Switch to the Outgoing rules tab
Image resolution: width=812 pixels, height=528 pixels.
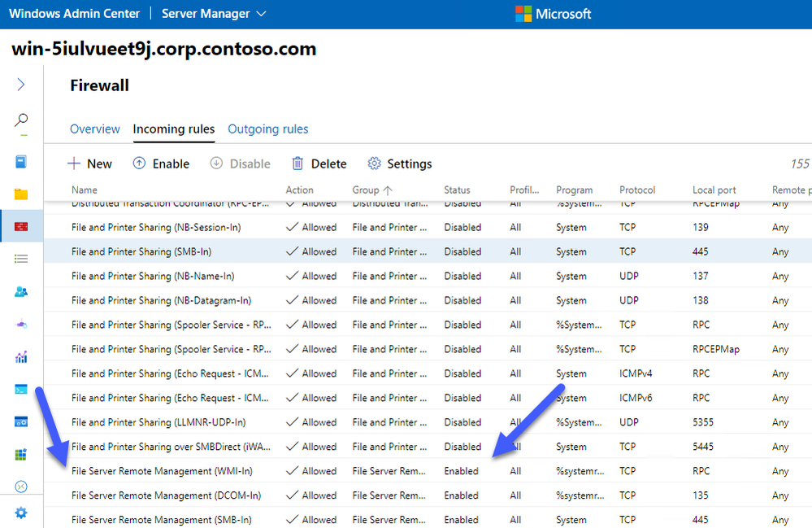(x=268, y=129)
